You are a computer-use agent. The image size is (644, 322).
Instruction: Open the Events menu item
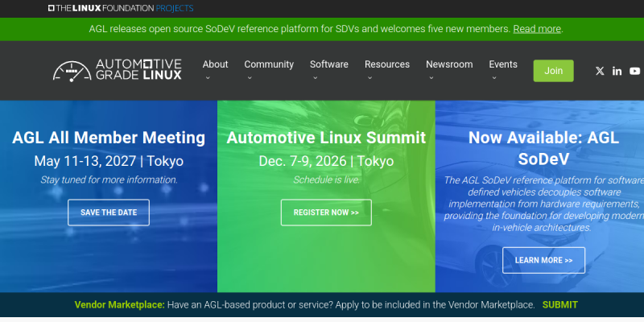pos(503,64)
